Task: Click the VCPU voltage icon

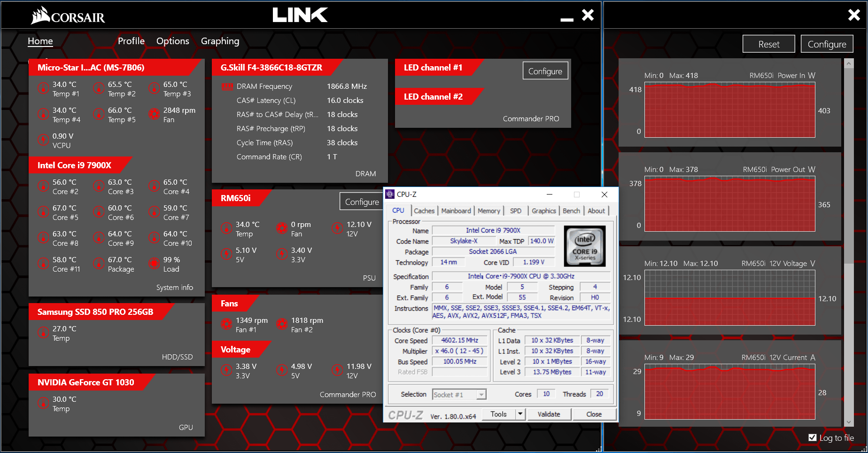Action: (43, 140)
